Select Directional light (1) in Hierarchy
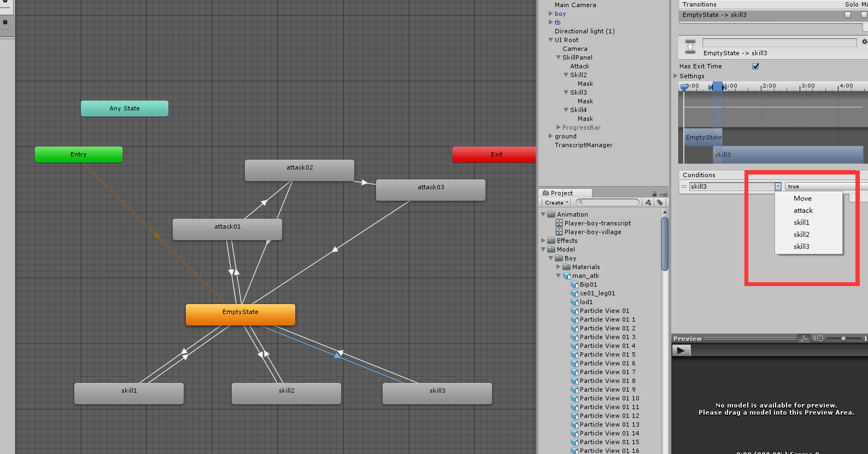This screenshot has height=454, width=868. (x=585, y=31)
